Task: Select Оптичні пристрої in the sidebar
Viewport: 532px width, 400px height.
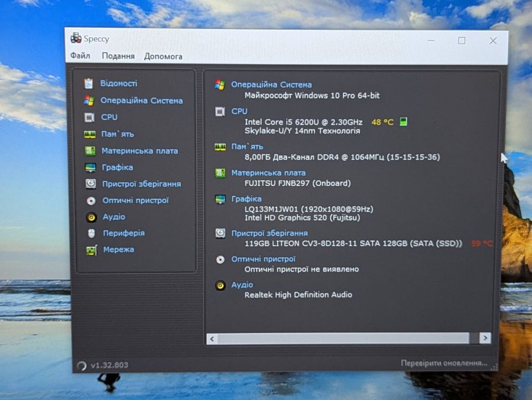Action: (136, 200)
